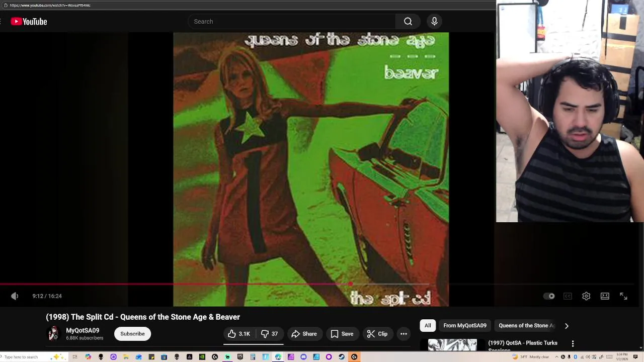The height and width of the screenshot is (362, 644).
Task: Open the clock and calendar flyout
Action: pyautogui.click(x=622, y=357)
